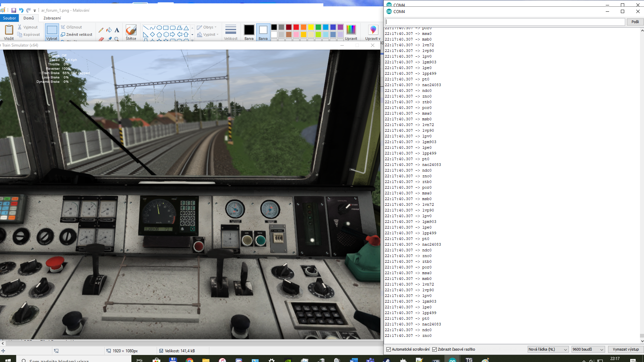Select the Fill bucket tool
644x362 pixels.
point(109,30)
